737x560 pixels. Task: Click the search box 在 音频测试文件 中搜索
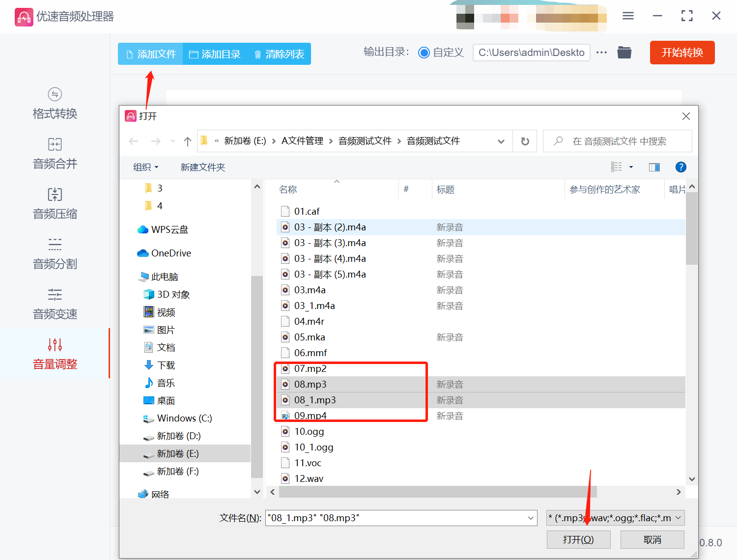(618, 141)
